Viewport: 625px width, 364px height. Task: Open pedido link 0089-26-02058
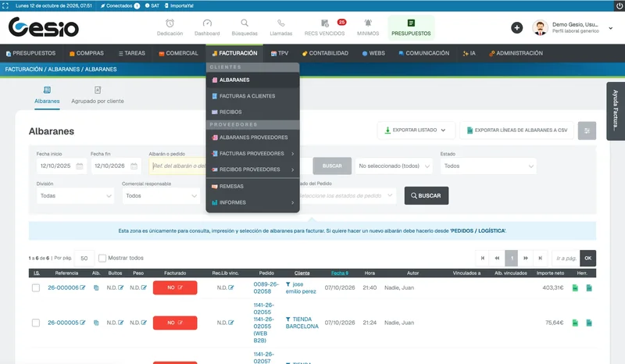tap(266, 288)
